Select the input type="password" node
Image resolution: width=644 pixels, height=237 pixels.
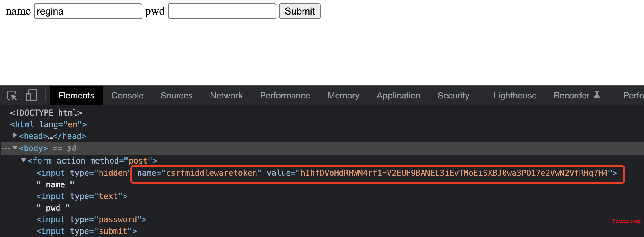[x=91, y=220]
